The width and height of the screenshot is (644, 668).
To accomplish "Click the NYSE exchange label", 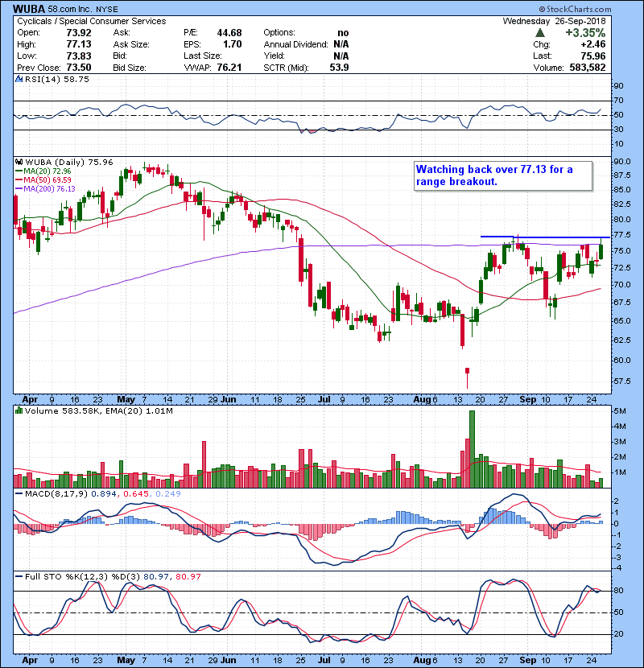I will click(x=107, y=9).
